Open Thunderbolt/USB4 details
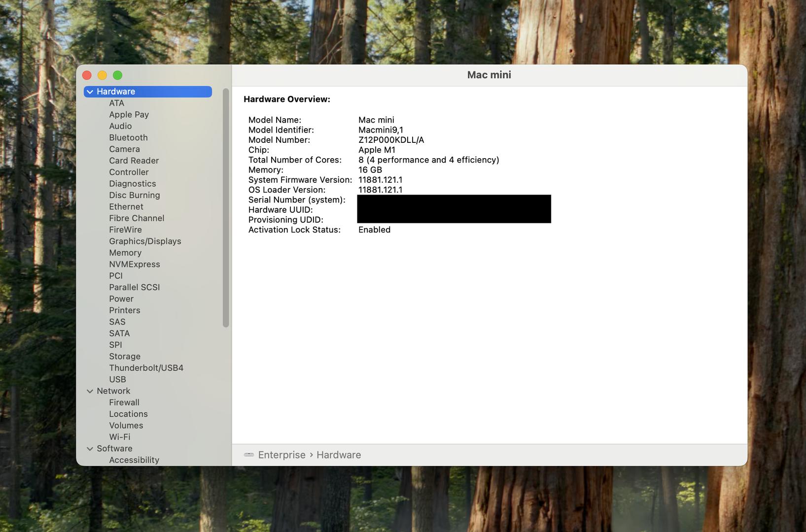This screenshot has height=532, width=806. pyautogui.click(x=146, y=368)
